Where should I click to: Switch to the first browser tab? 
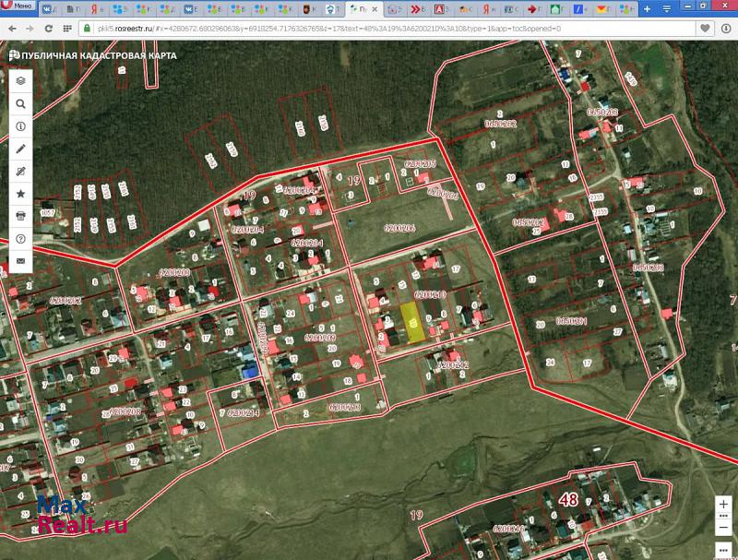48,9
